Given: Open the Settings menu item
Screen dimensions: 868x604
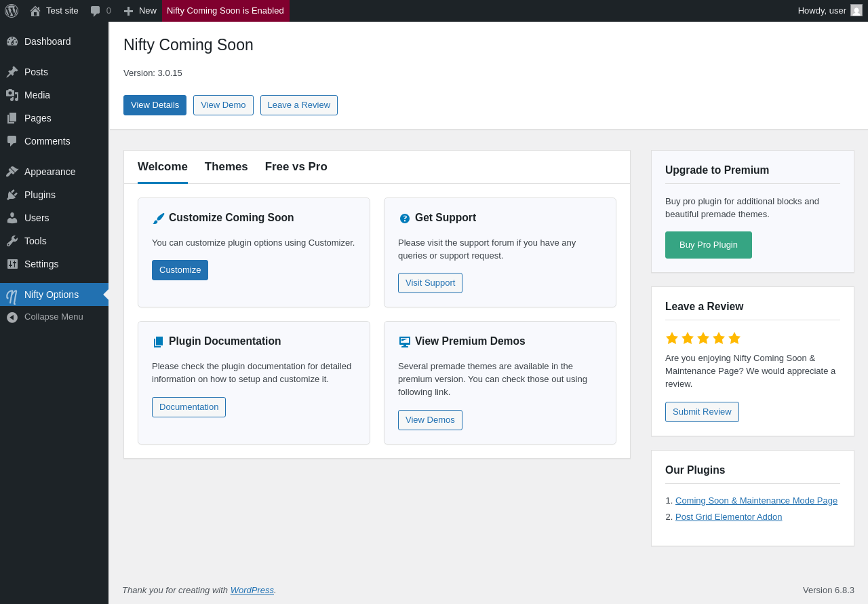Looking at the screenshot, I should pyautogui.click(x=54, y=264).
